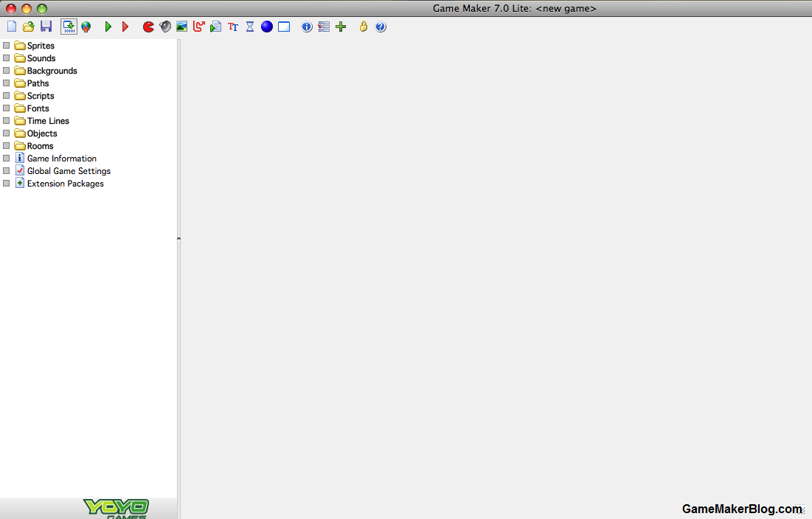
Task: Expand the Scripts folder node
Action: point(6,96)
